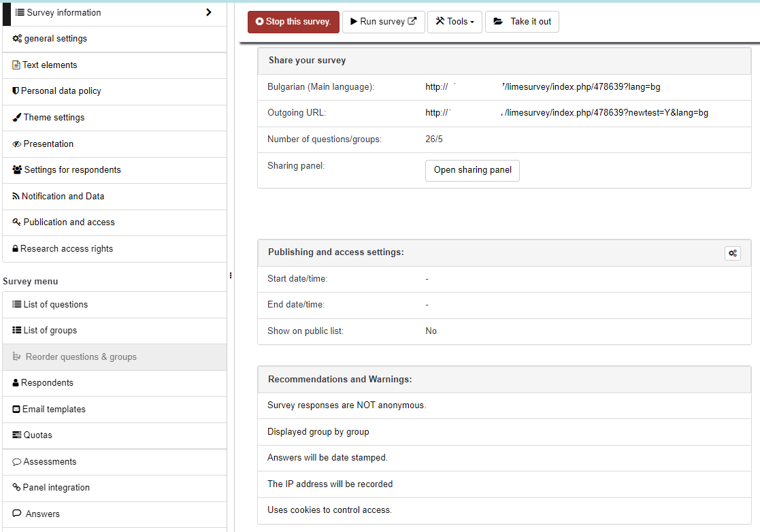Stop this survey with the red button

coord(293,22)
